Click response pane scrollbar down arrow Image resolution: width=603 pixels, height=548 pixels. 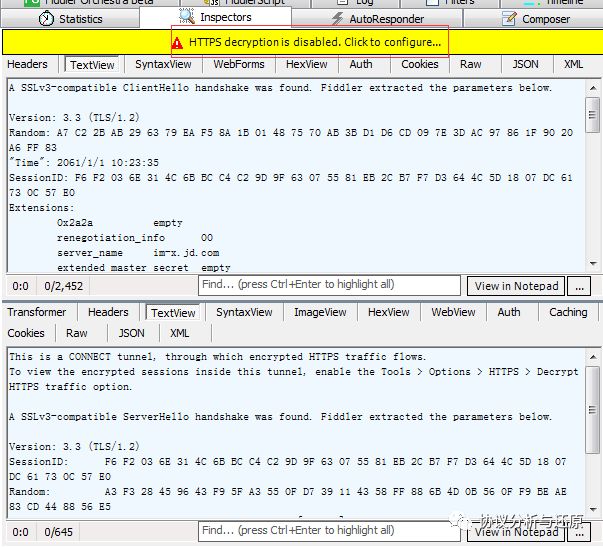click(x=593, y=510)
